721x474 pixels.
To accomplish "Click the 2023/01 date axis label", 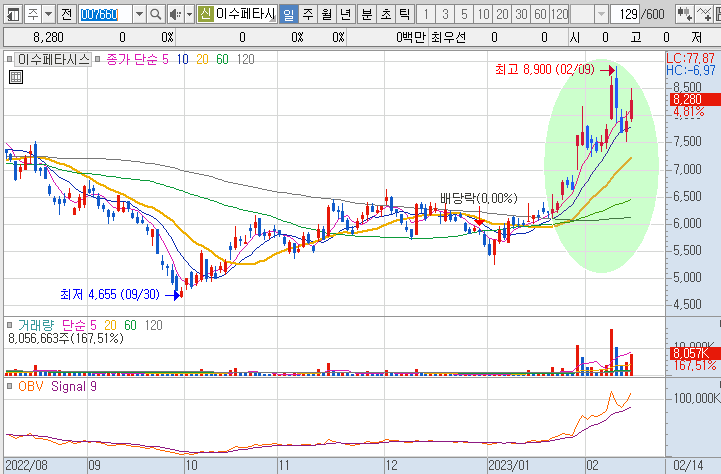I will [x=509, y=465].
